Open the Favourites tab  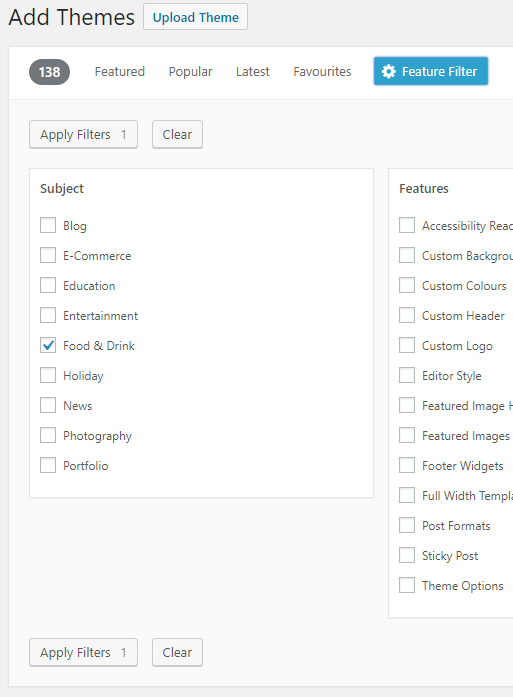(x=322, y=72)
